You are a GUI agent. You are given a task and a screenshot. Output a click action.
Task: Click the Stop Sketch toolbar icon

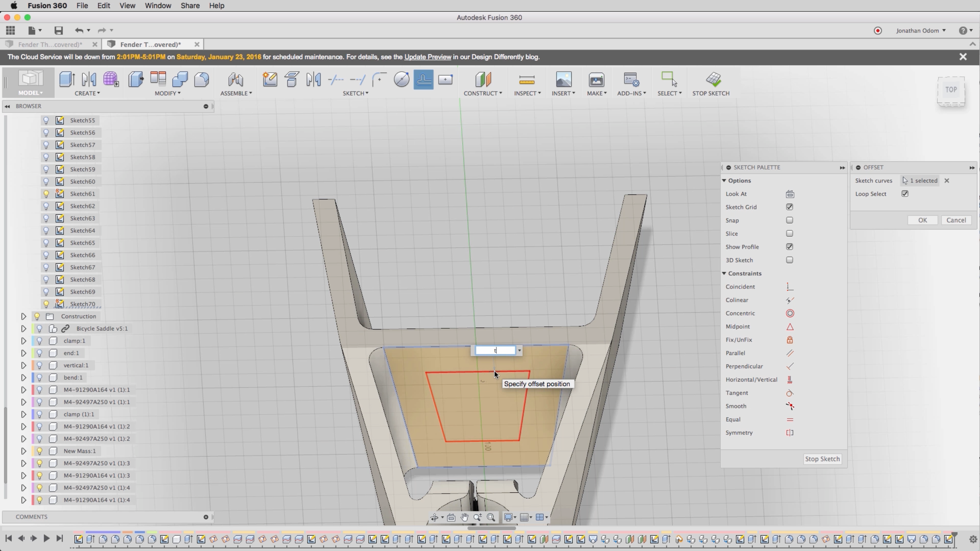[713, 80]
